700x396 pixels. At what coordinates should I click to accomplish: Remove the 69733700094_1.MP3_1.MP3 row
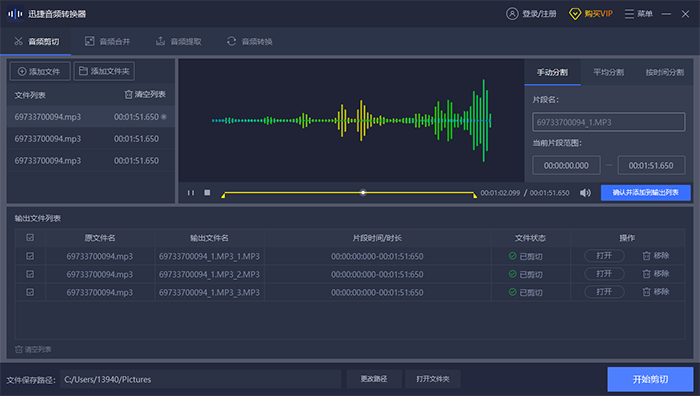point(655,256)
